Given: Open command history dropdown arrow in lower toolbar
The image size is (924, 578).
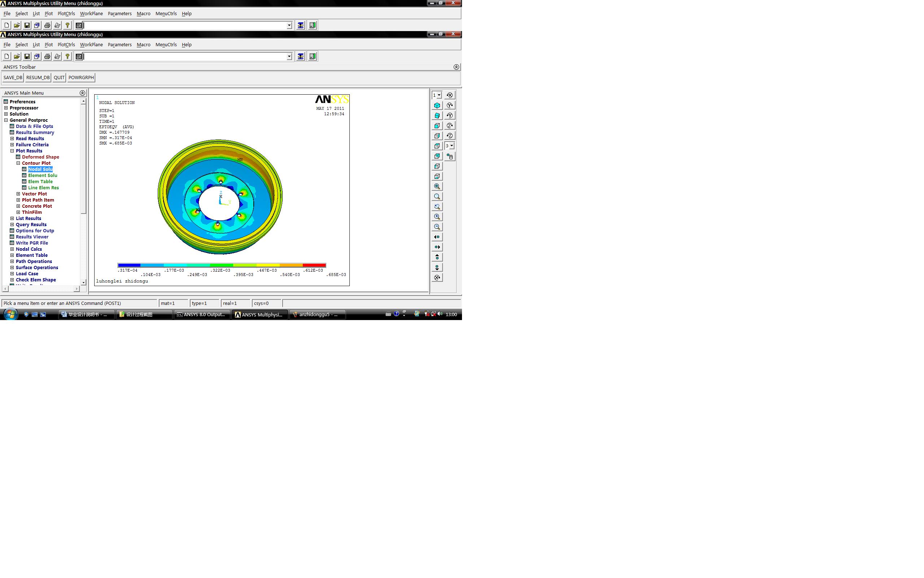Looking at the screenshot, I should tap(289, 57).
